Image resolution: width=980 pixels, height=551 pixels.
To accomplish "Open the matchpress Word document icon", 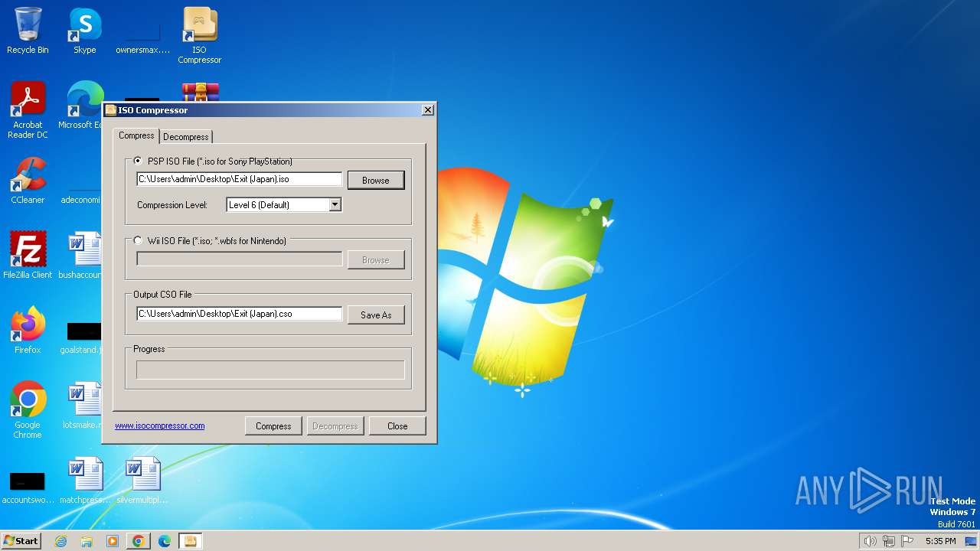I will click(x=85, y=481).
